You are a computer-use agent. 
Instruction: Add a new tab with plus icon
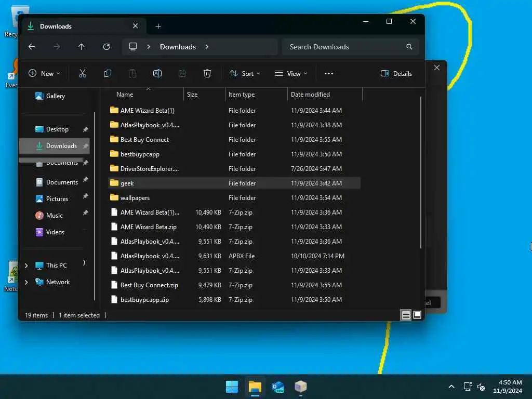point(158,26)
